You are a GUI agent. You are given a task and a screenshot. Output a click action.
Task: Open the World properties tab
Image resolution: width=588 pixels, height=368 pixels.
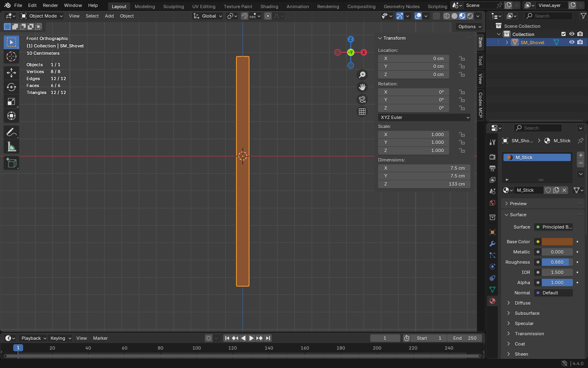[492, 203]
